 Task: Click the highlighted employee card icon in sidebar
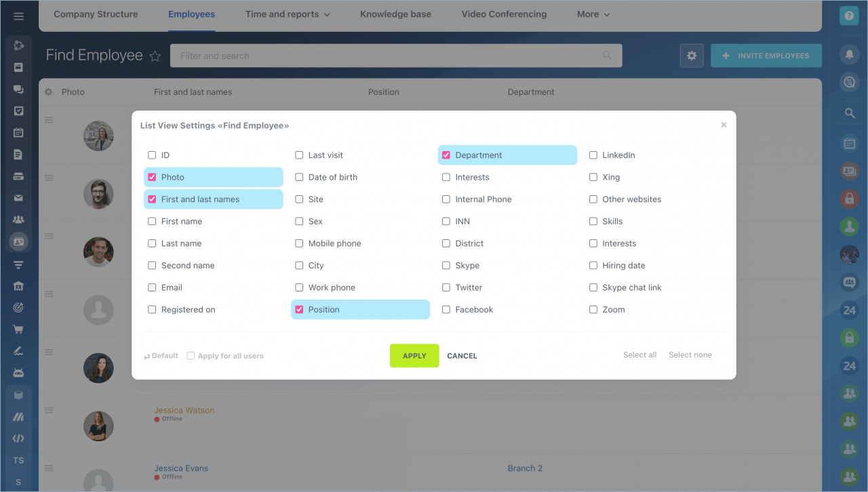tap(18, 242)
